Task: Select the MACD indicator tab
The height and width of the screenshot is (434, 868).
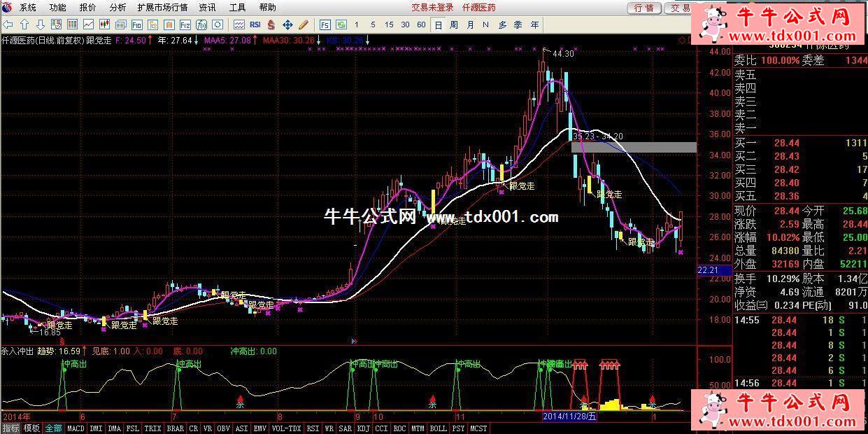Action: pos(76,428)
